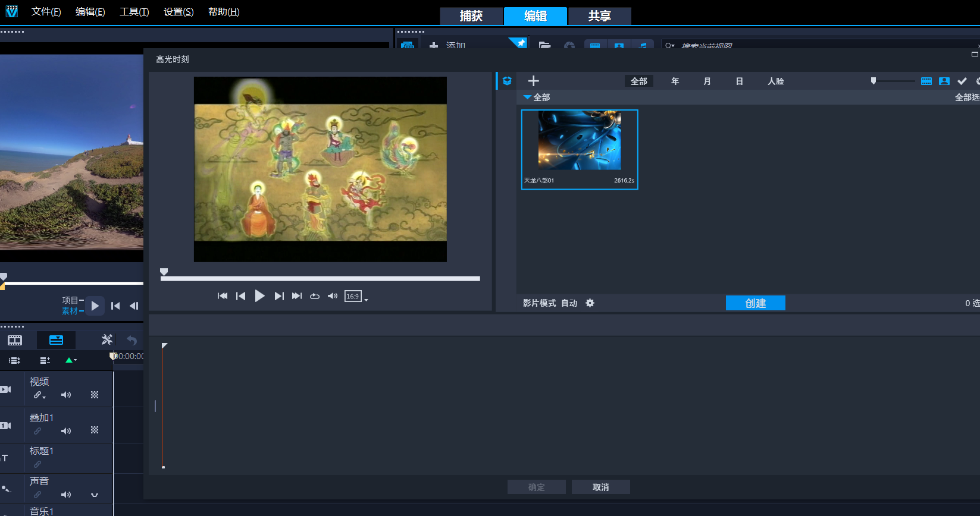Toggle video filmstrip filter icon in highlight panel

point(926,81)
